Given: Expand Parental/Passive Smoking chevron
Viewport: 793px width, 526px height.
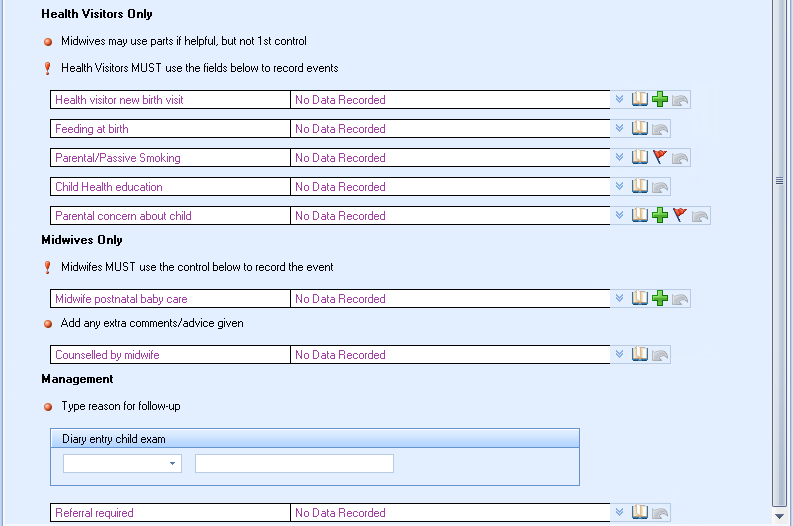Looking at the screenshot, I should coord(620,157).
